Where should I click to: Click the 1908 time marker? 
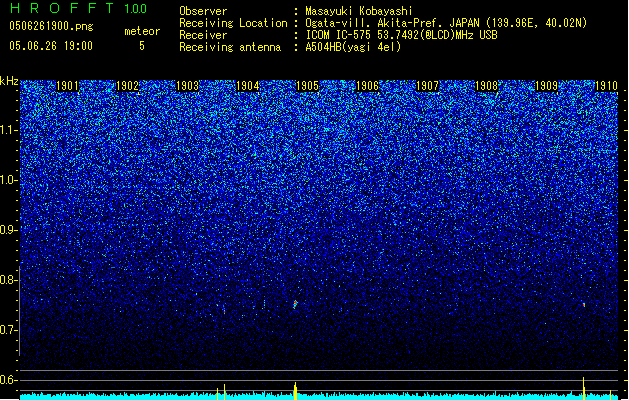pos(487,86)
